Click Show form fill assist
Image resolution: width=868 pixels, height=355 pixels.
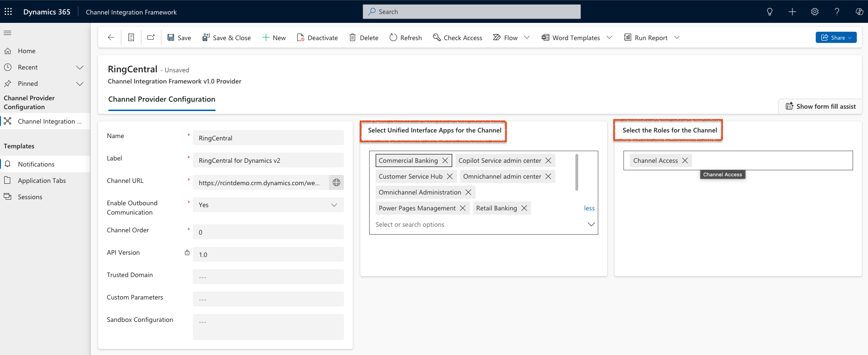(820, 106)
